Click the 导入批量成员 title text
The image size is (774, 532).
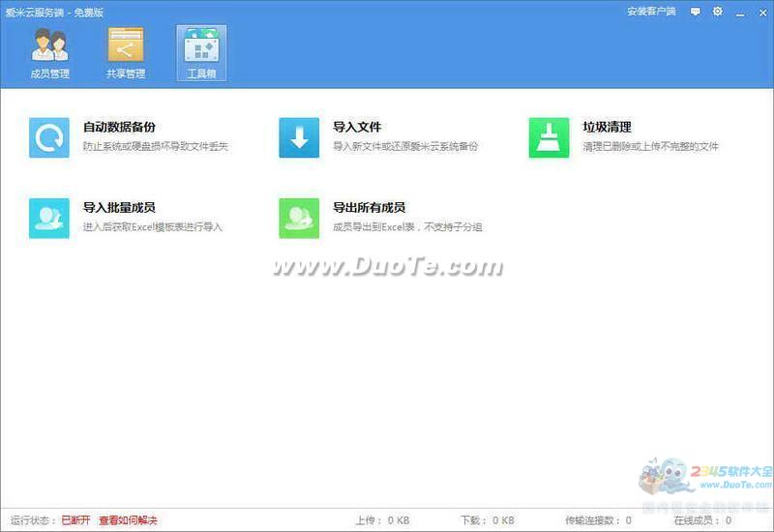[x=119, y=207]
